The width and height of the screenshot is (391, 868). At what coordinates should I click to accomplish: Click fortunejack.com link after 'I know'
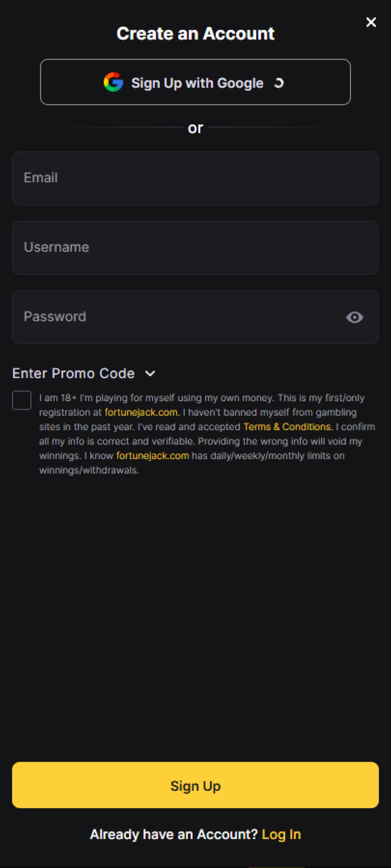click(152, 456)
